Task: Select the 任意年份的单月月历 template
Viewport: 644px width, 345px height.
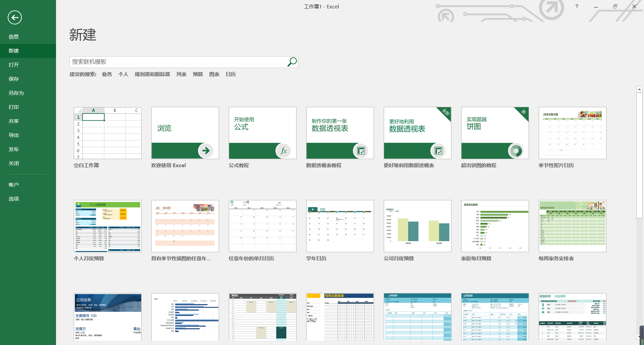Action: pyautogui.click(x=263, y=226)
